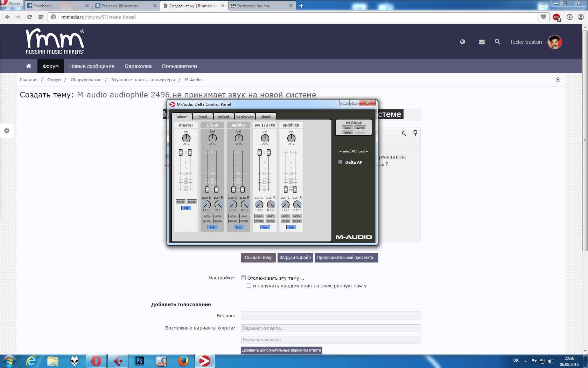Open 'Звуковые платы, конвертеры' breadcrumb link

[143, 80]
